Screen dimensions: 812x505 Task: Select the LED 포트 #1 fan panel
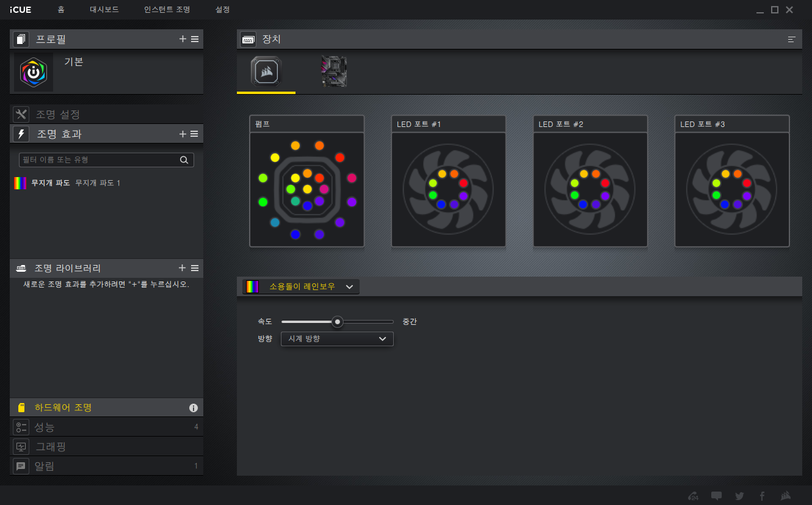point(448,181)
